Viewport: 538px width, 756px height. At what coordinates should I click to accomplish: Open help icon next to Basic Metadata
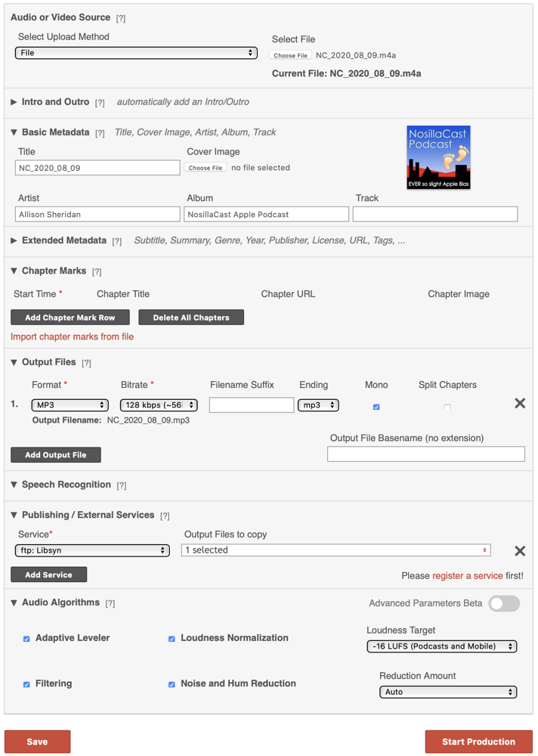point(100,133)
